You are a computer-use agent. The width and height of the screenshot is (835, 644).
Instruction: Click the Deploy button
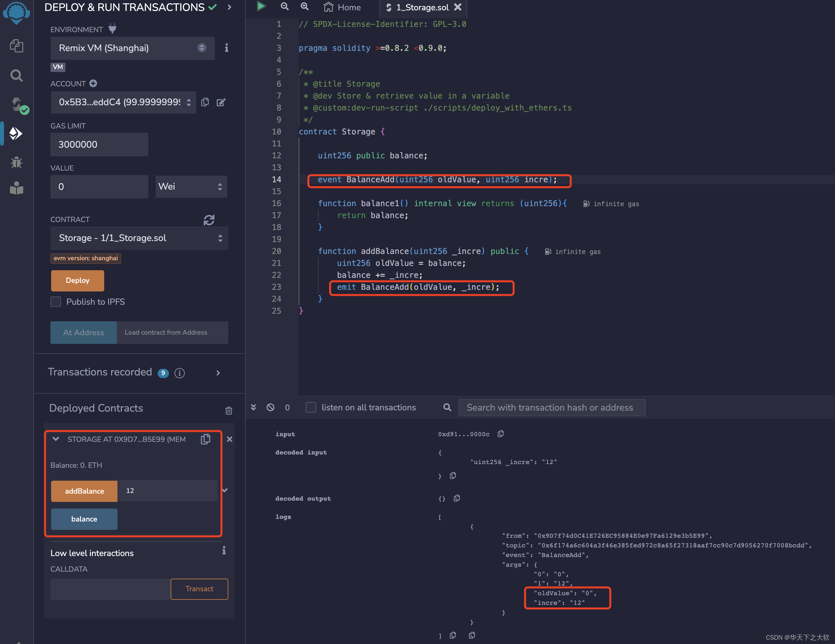coord(78,280)
